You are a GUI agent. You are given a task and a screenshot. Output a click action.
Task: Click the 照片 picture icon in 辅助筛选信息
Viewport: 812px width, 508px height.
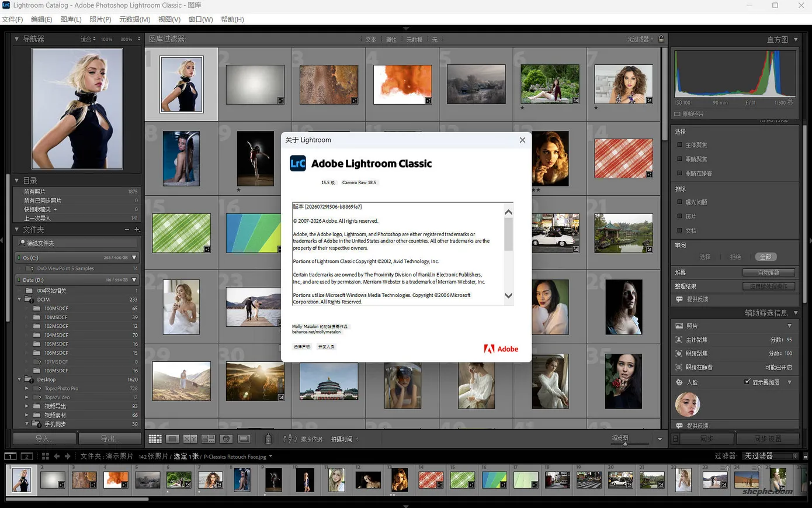[x=679, y=326]
